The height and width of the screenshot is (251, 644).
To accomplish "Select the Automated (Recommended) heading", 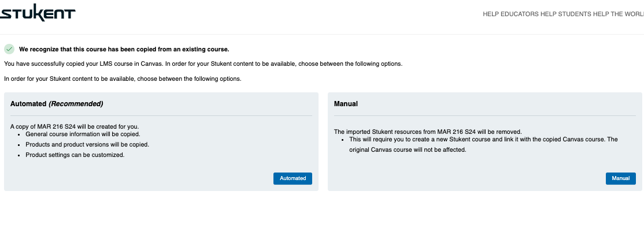I will [x=57, y=104].
